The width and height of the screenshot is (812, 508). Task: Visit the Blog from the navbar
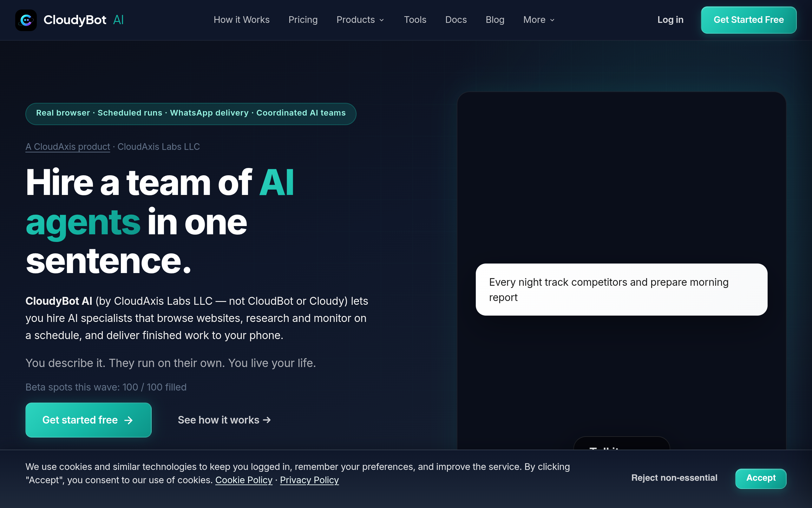pos(495,20)
